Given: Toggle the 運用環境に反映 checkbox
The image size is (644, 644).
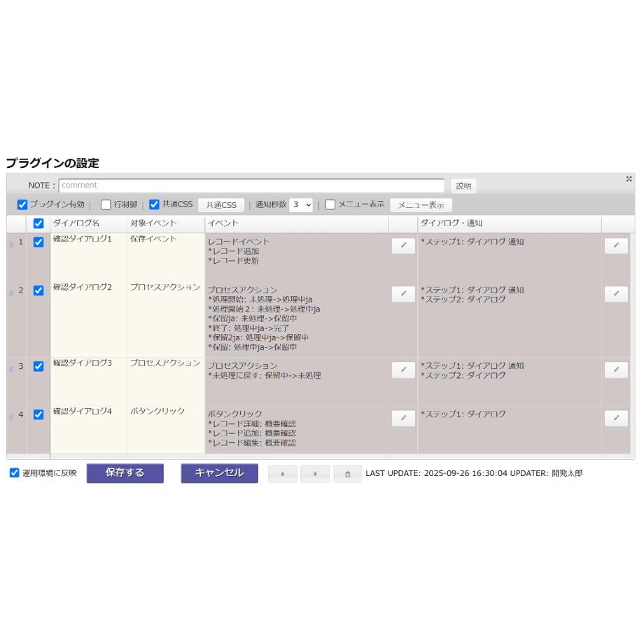Looking at the screenshot, I should coord(15,472).
